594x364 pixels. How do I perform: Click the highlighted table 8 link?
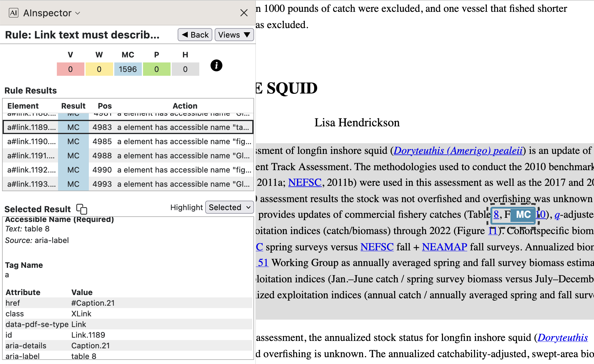(496, 215)
